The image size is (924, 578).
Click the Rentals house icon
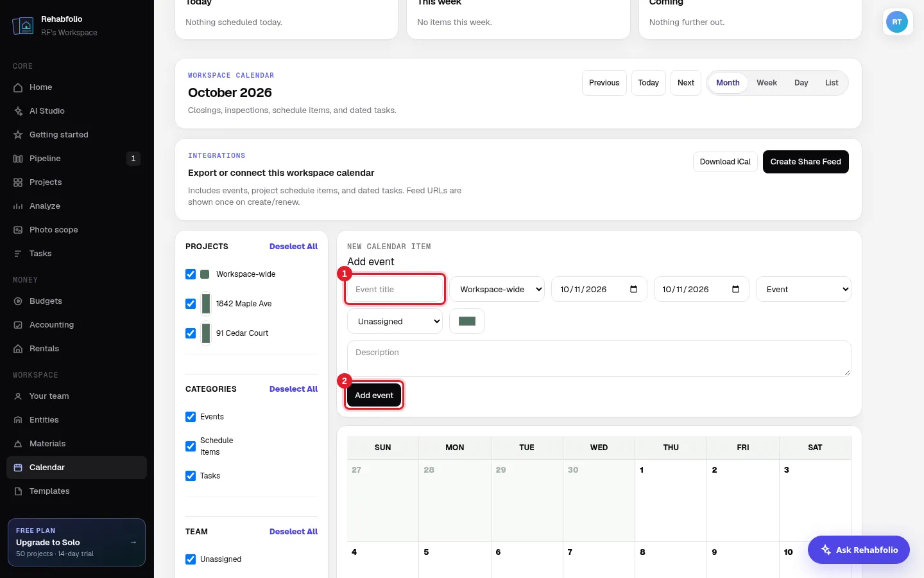[x=18, y=349]
